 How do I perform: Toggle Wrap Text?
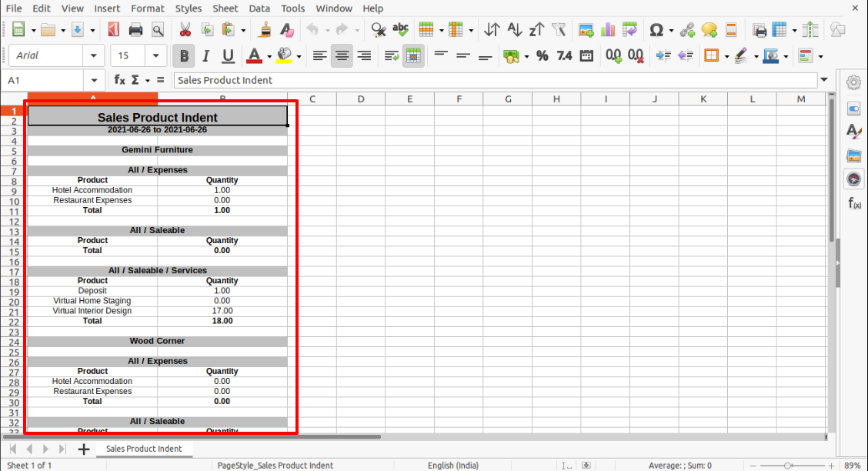[392, 55]
